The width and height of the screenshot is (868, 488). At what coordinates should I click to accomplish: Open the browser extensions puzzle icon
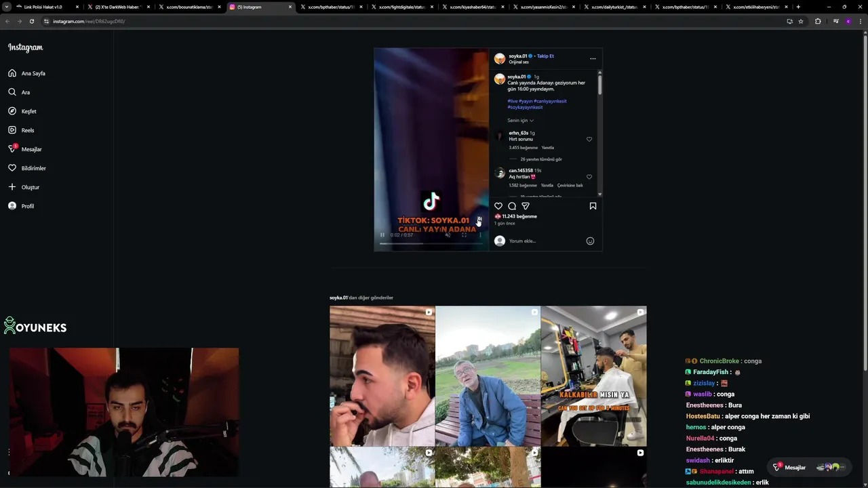coord(818,21)
